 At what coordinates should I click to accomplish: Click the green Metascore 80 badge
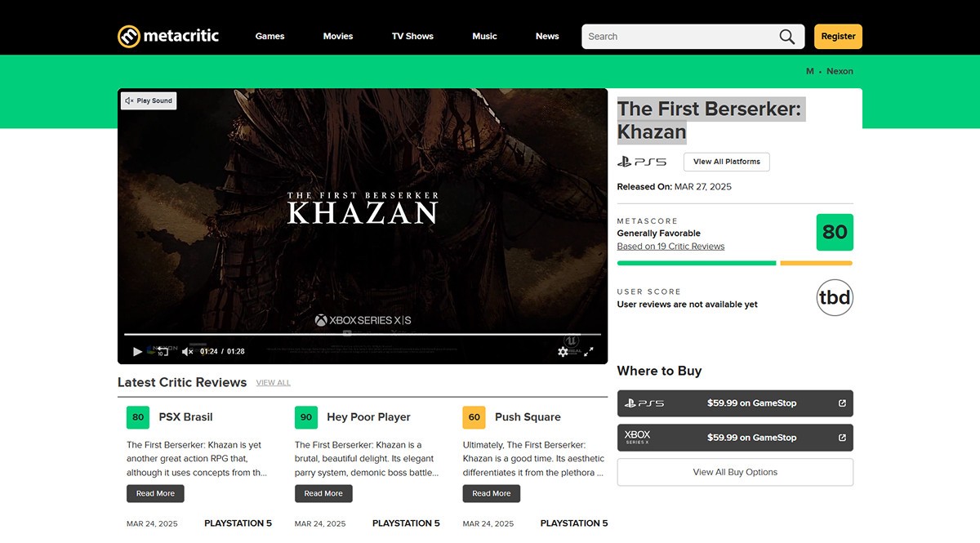click(x=835, y=232)
